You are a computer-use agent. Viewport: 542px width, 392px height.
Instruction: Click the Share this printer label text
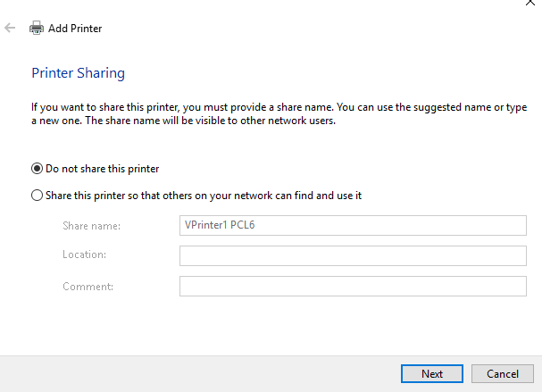coord(204,196)
